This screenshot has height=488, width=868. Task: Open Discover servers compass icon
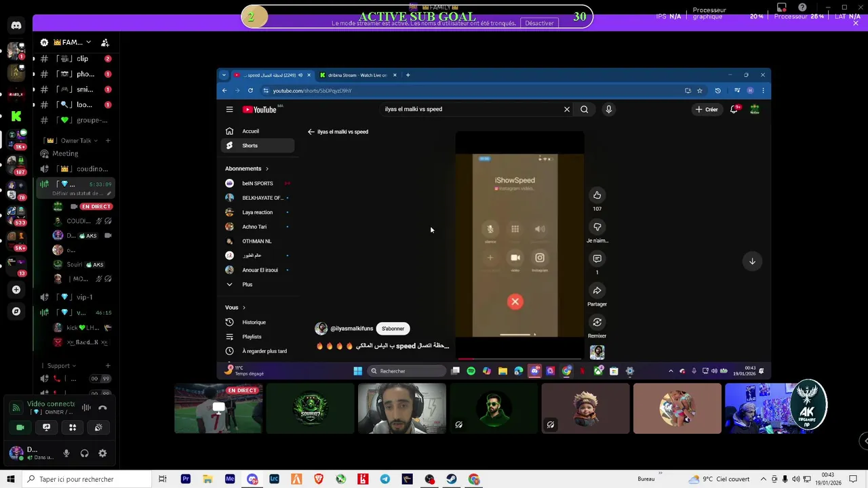[x=16, y=311]
